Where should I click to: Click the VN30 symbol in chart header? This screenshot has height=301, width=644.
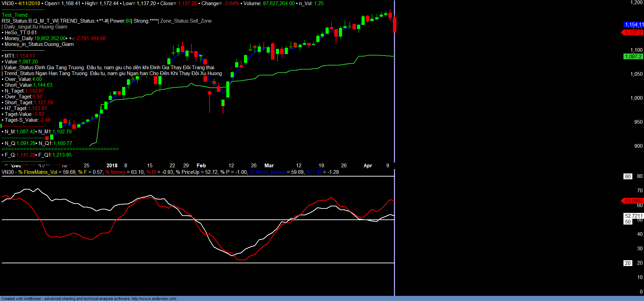8,3
